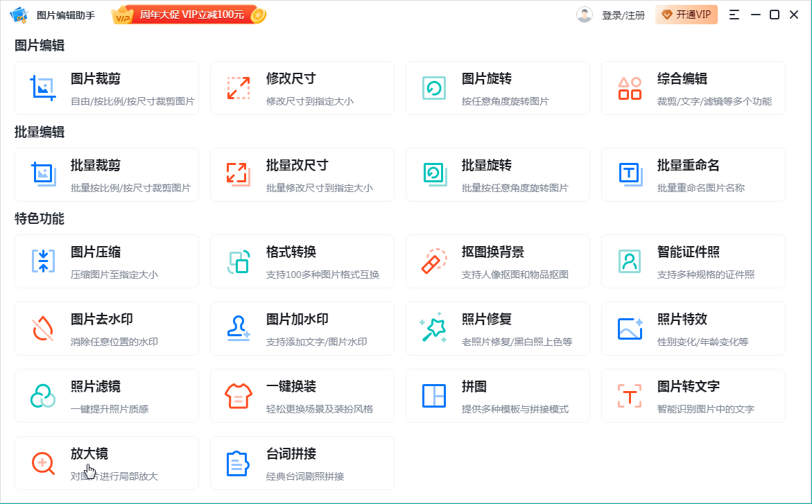Click the 周年大促 VIP promotion banner
The width and height of the screenshot is (812, 504).
click(189, 15)
